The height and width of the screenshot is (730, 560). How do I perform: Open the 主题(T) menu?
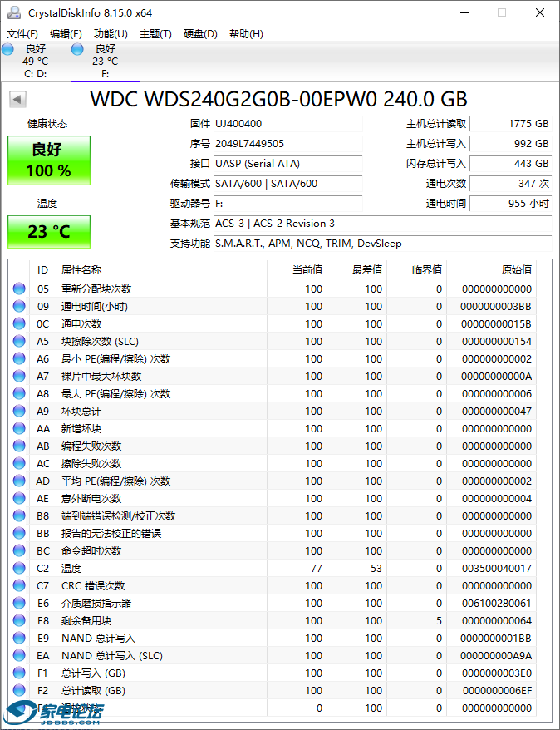click(156, 34)
